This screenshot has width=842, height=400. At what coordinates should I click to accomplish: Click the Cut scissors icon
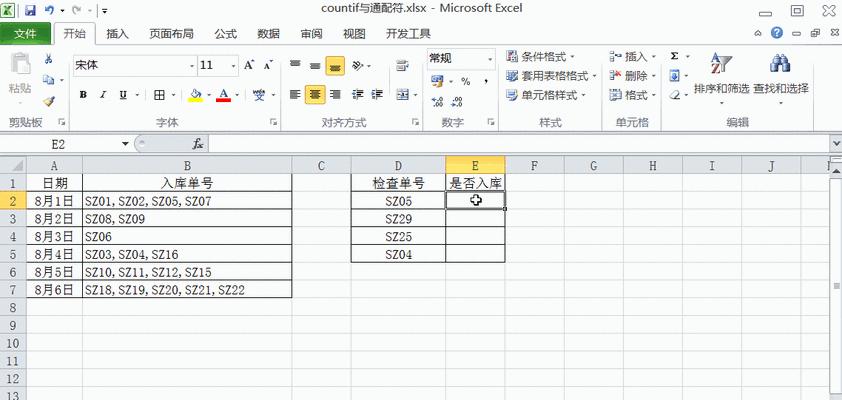[x=48, y=59]
